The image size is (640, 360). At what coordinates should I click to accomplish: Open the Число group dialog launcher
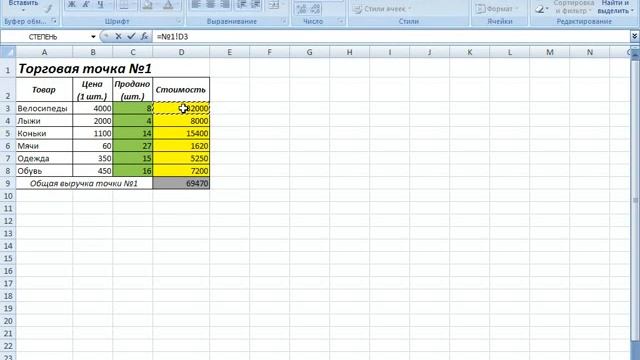tap(340, 21)
